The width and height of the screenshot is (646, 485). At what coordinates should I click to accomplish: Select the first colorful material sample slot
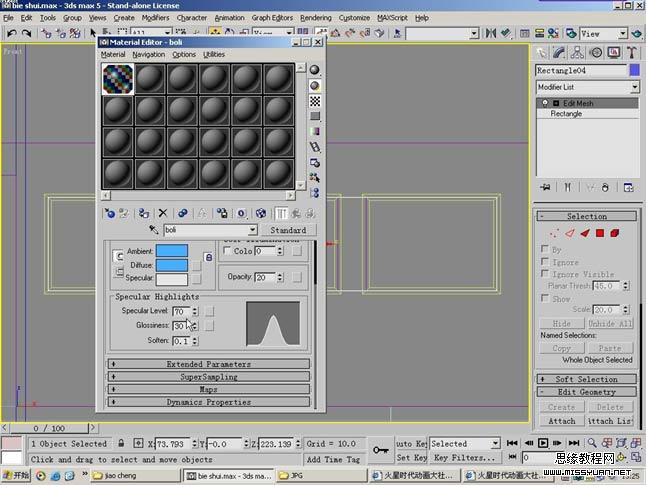[x=118, y=79]
